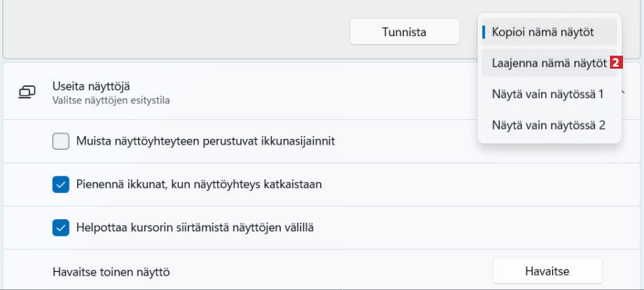Click the Helpottaa kursorin siirtämistä label text
Screen dimensions: 644x290
[195, 228]
